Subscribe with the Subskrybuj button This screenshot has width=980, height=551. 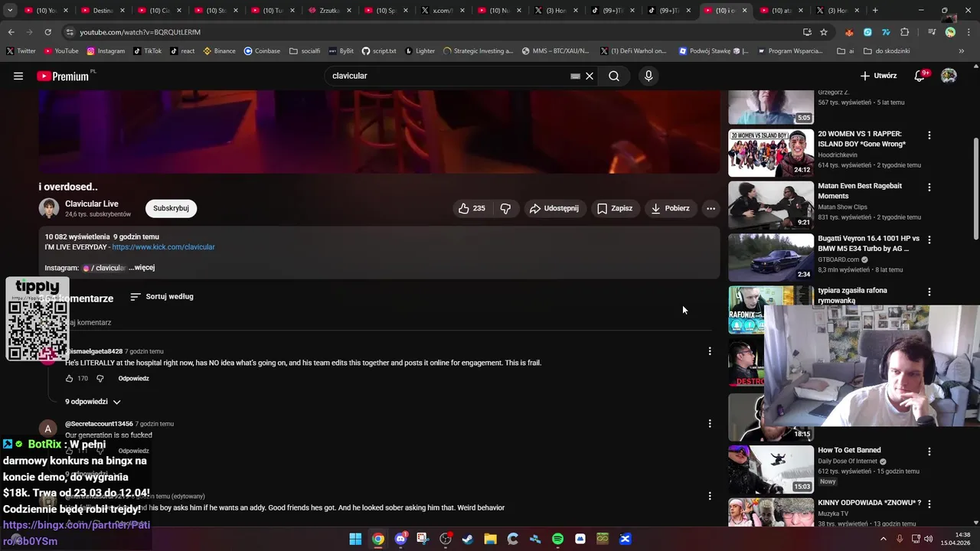pos(171,208)
